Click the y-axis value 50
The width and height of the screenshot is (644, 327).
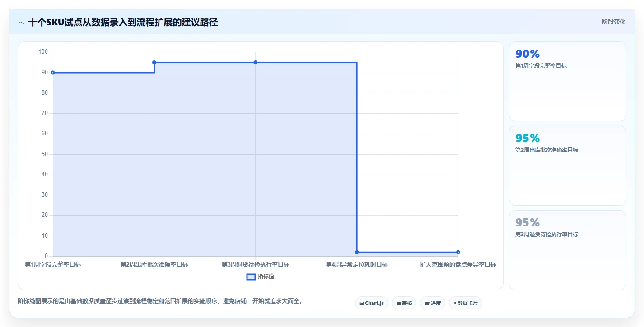coord(44,154)
